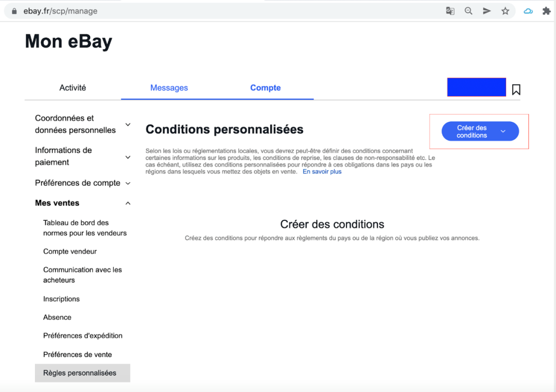Collapse the Mes ventes section
The height and width of the screenshot is (392, 556).
click(82, 203)
